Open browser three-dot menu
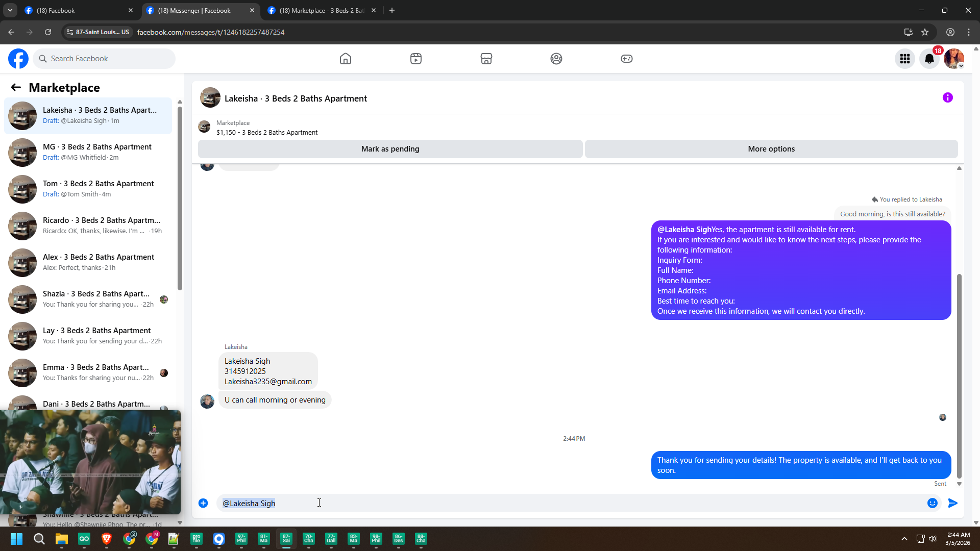This screenshot has width=980, height=551. pos(969,32)
